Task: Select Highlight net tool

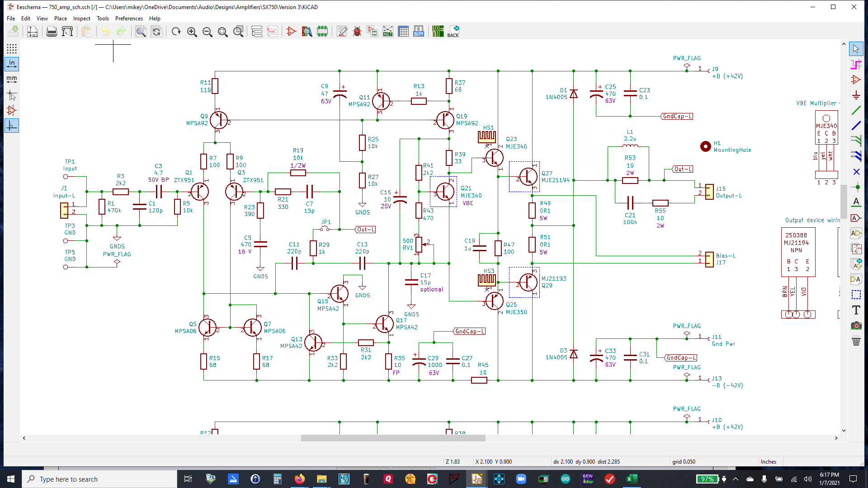Action: pos(856,64)
